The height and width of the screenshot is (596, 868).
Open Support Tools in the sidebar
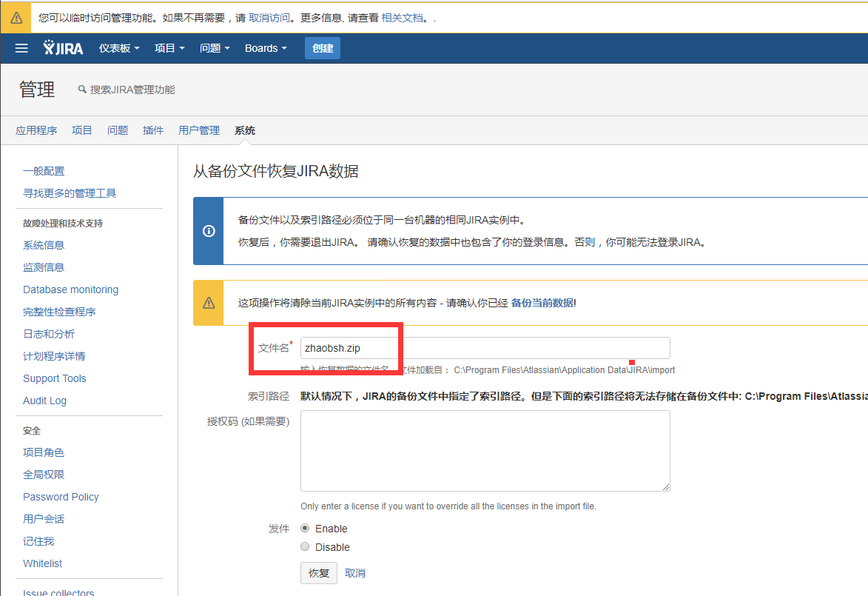tap(55, 378)
